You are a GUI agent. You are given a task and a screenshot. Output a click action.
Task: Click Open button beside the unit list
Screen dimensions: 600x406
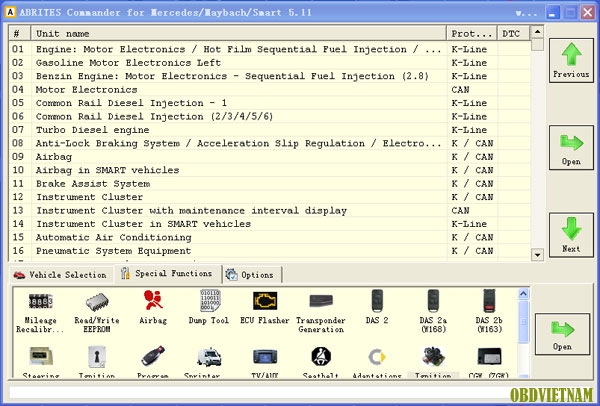(x=571, y=148)
